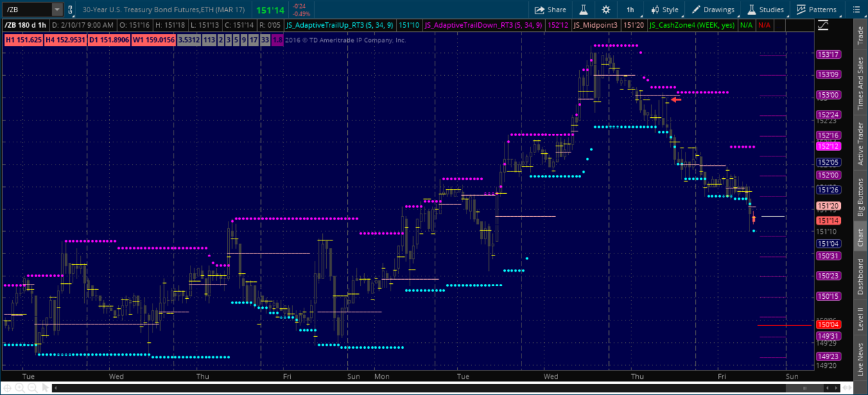The width and height of the screenshot is (868, 395).
Task: Click the JS_AdaptiveTrailDown_RT3 study label
Action: (x=484, y=25)
